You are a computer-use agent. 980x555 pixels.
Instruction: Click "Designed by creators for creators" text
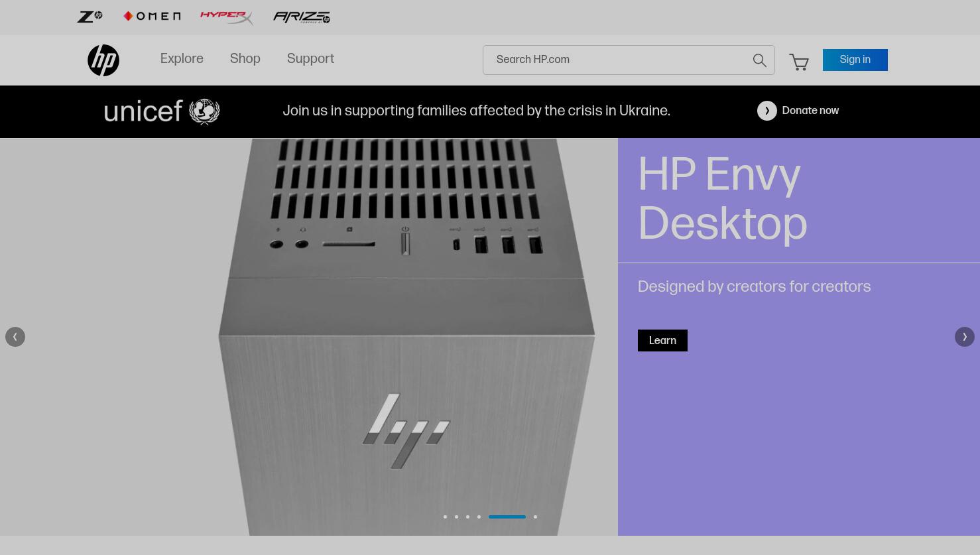point(754,287)
